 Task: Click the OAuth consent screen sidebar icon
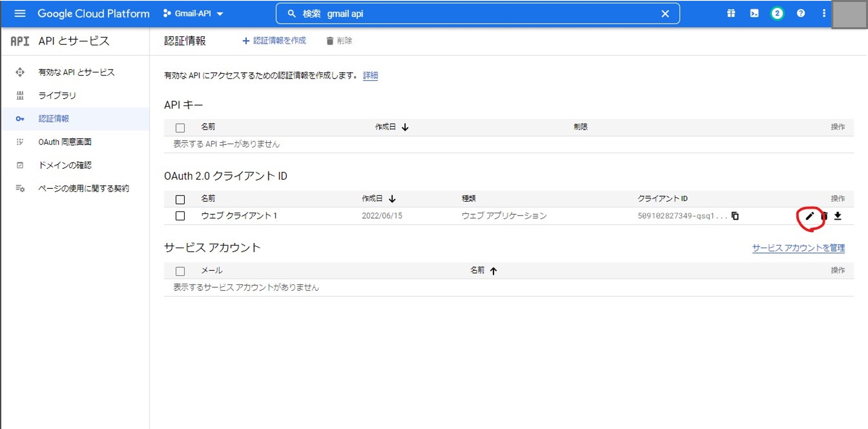[20, 142]
